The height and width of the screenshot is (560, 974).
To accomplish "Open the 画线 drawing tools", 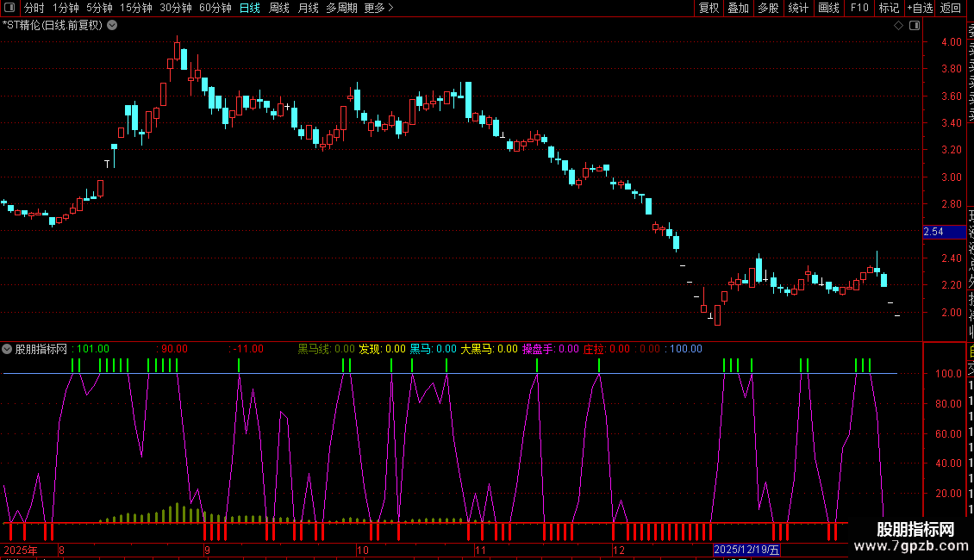I will pos(828,8).
